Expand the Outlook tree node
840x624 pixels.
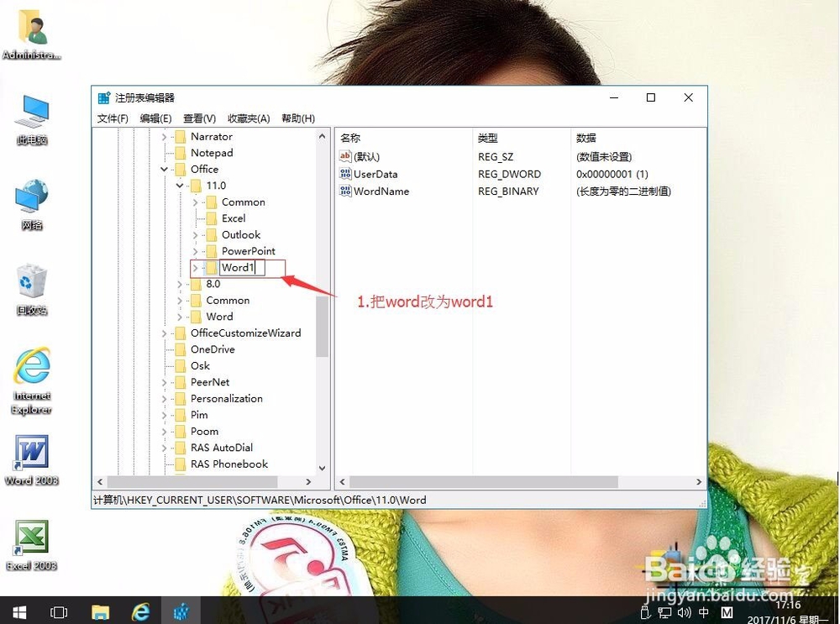click(195, 234)
